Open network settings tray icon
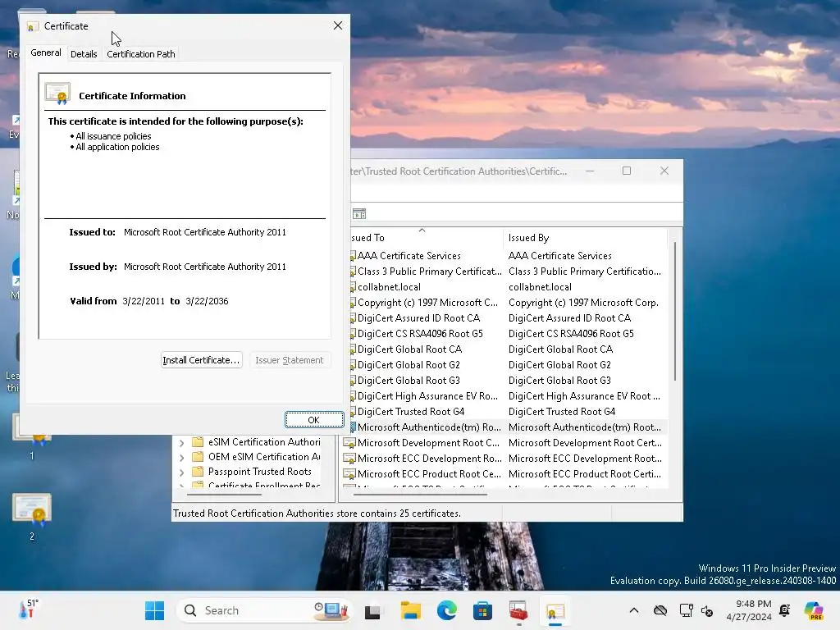The width and height of the screenshot is (840, 630). click(x=687, y=610)
